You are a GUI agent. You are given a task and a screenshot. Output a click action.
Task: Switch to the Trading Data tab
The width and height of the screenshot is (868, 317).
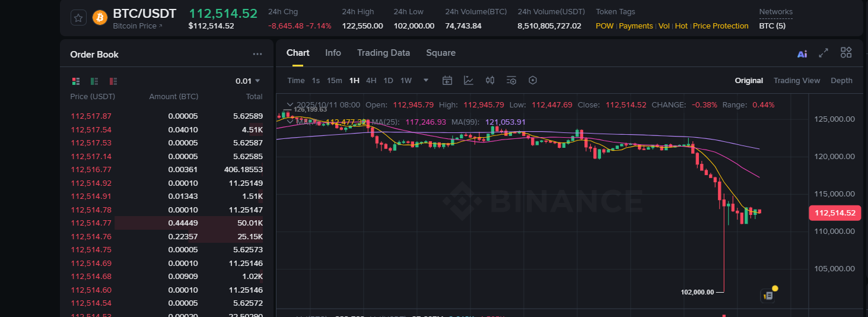point(383,53)
